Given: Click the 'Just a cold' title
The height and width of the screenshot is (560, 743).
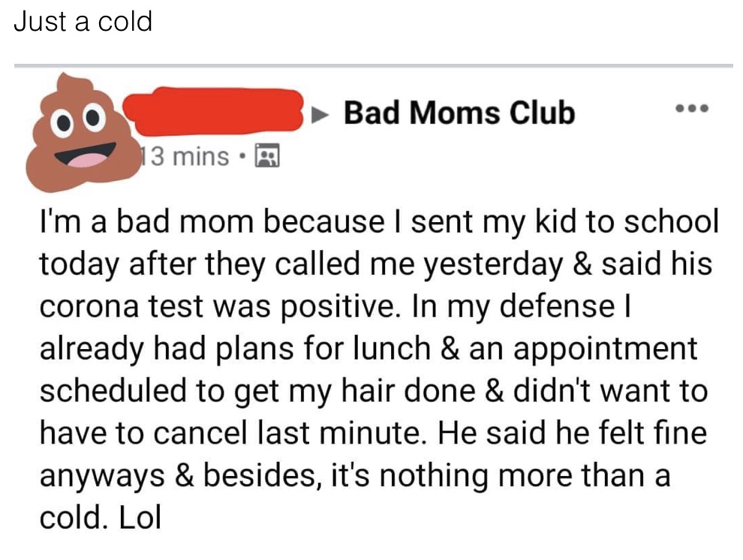Looking at the screenshot, I should pyautogui.click(x=83, y=22).
